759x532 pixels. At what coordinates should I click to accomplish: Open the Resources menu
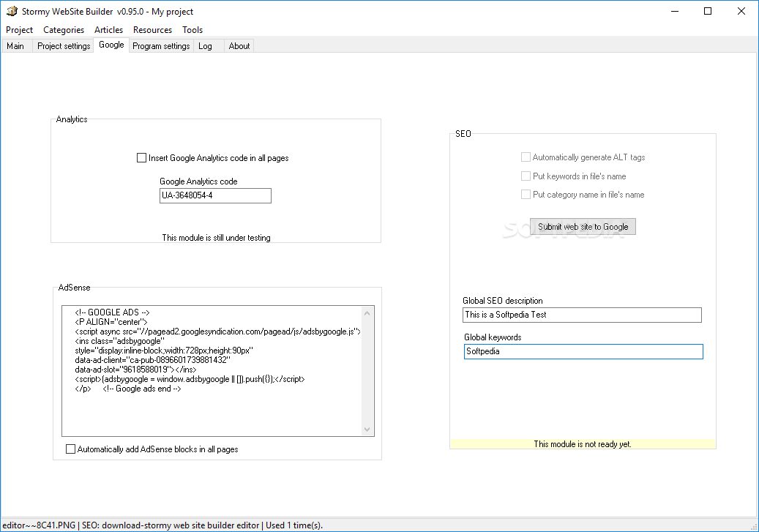[x=152, y=30]
